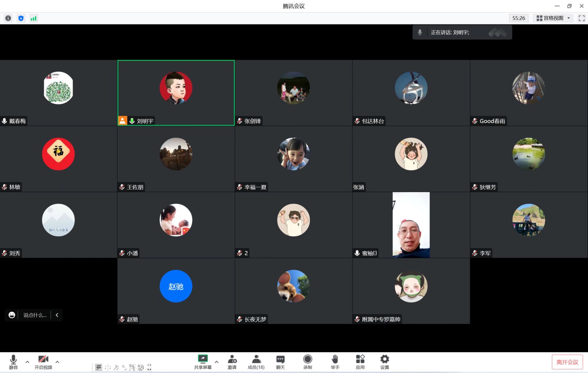Expand audio options arrow beside 静音
This screenshot has height=373, width=588.
coord(27,362)
